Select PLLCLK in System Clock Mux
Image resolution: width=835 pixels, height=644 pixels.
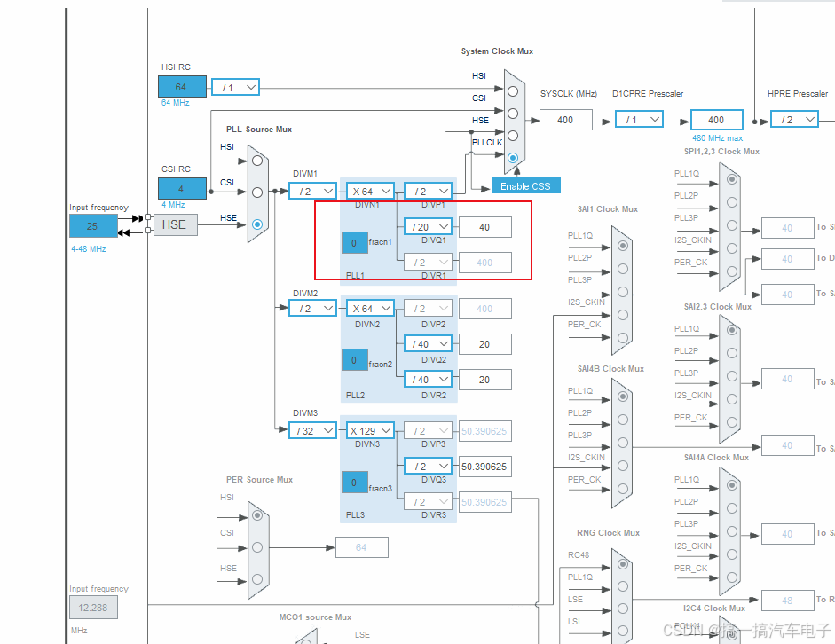(513, 158)
